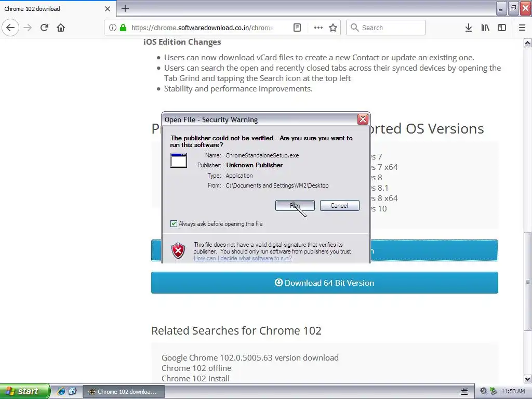Select Chrome 102 download taskbar button

[x=124, y=392]
